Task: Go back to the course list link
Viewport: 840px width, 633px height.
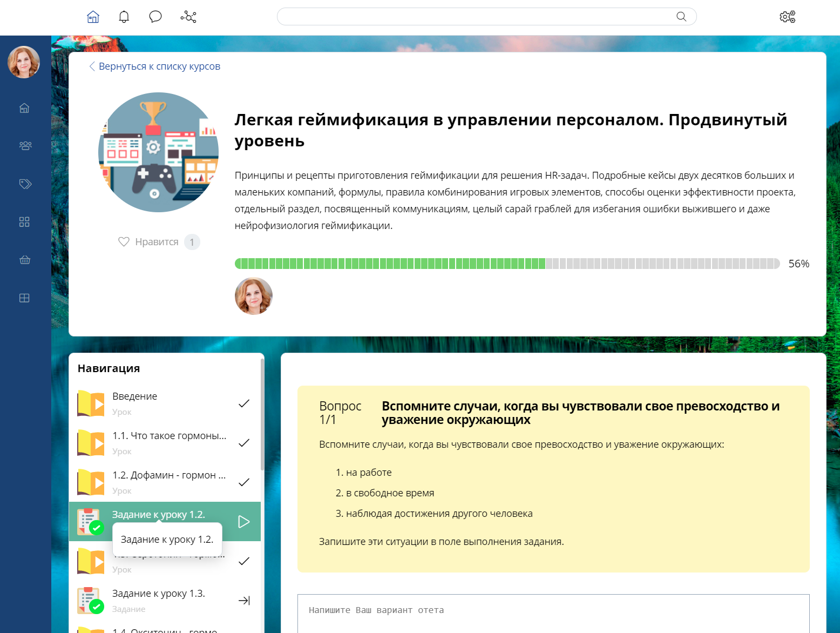Action: point(154,66)
